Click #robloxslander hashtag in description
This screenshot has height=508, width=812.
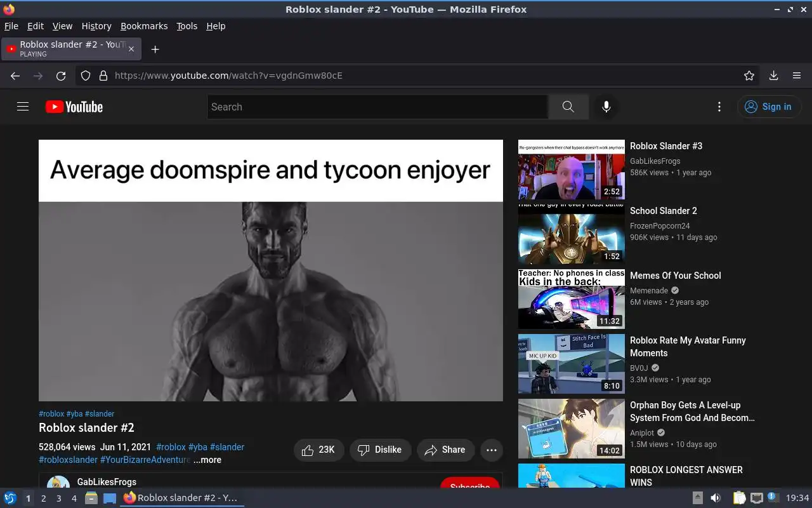(68, 460)
